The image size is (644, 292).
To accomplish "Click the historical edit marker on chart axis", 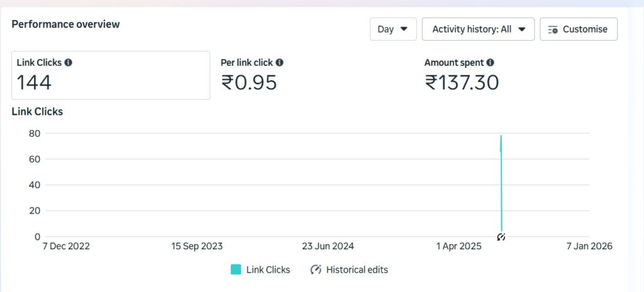I will [501, 237].
